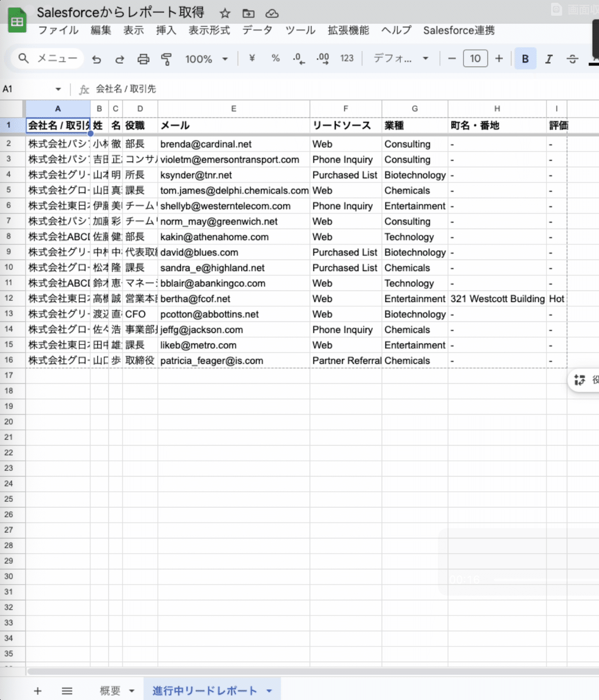The height and width of the screenshot is (700, 599).
Task: Star the document with the star icon
Action: coord(225,13)
